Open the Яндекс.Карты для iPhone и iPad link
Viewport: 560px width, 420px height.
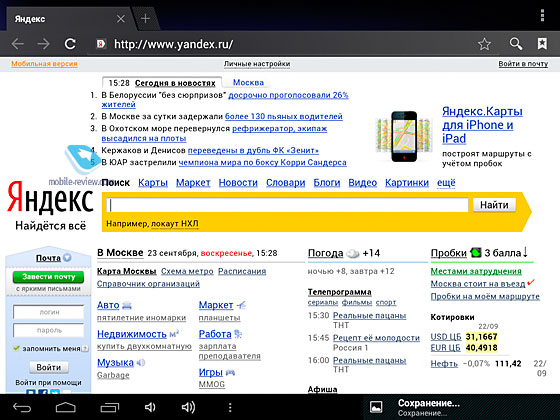[482, 125]
